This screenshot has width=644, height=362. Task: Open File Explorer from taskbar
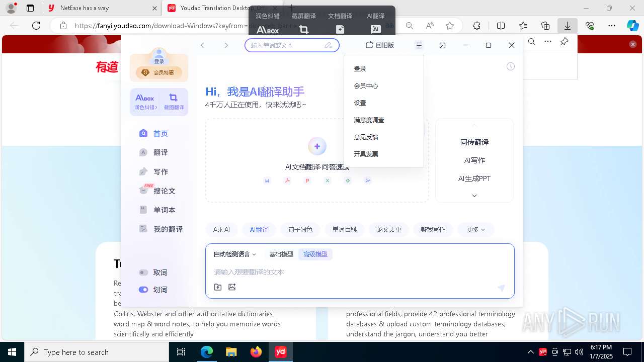click(231, 352)
